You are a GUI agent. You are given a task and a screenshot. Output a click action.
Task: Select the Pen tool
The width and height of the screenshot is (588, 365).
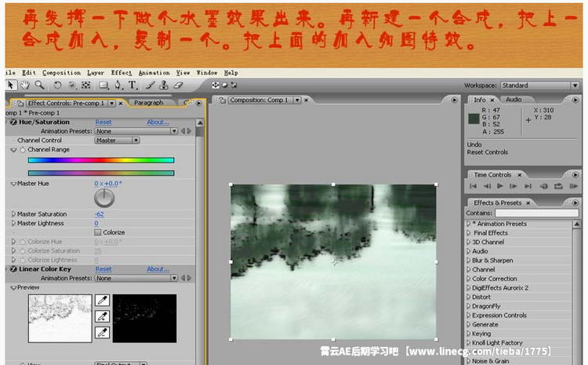tap(118, 86)
